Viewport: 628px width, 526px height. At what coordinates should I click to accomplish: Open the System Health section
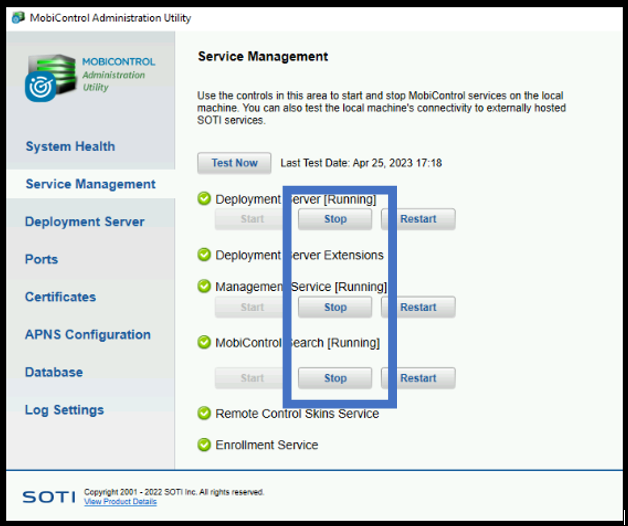pos(70,146)
